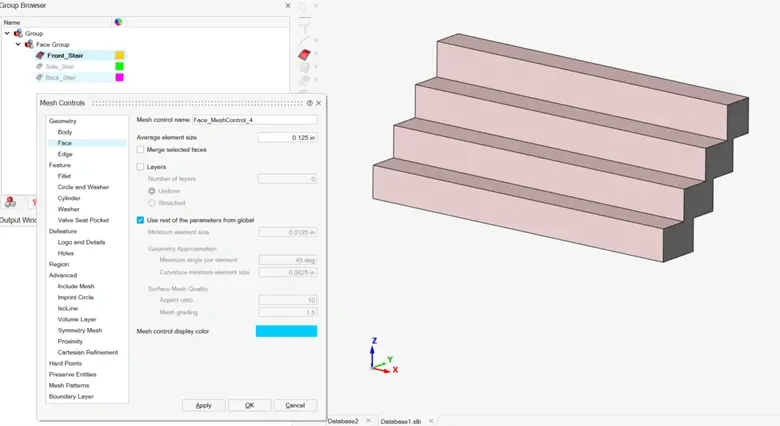The height and width of the screenshot is (426, 780).
Task: Uncheck Use rest of parameters from global
Action: point(141,220)
